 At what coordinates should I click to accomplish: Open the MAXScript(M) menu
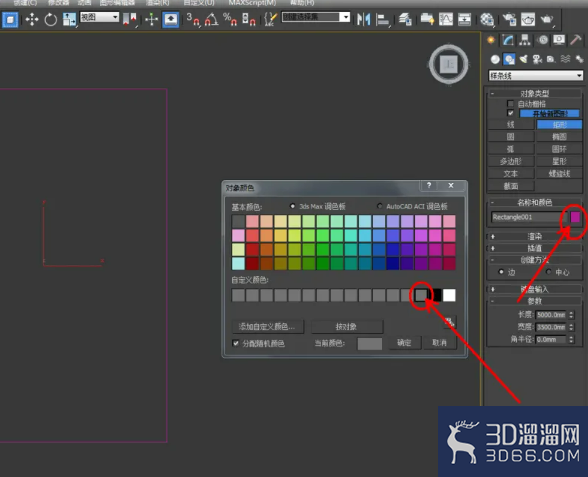tap(252, 3)
